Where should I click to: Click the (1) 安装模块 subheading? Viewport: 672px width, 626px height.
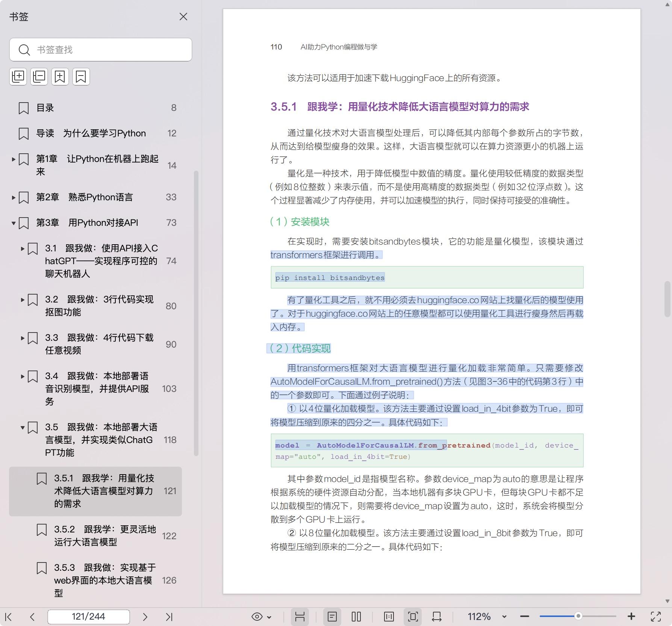300,222
